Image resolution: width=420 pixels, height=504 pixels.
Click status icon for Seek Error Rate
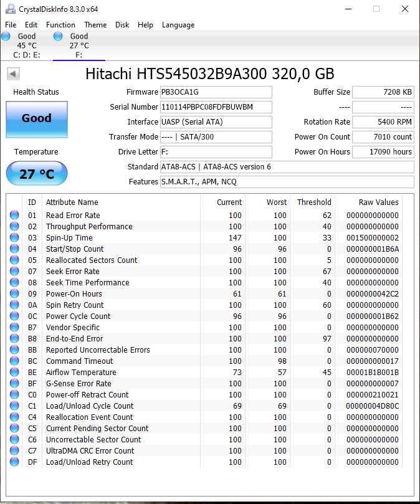tap(14, 271)
